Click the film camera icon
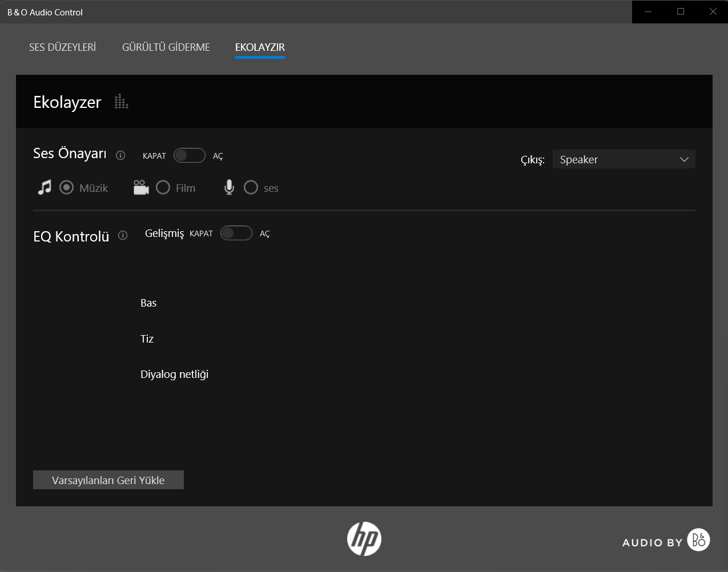 coord(141,187)
